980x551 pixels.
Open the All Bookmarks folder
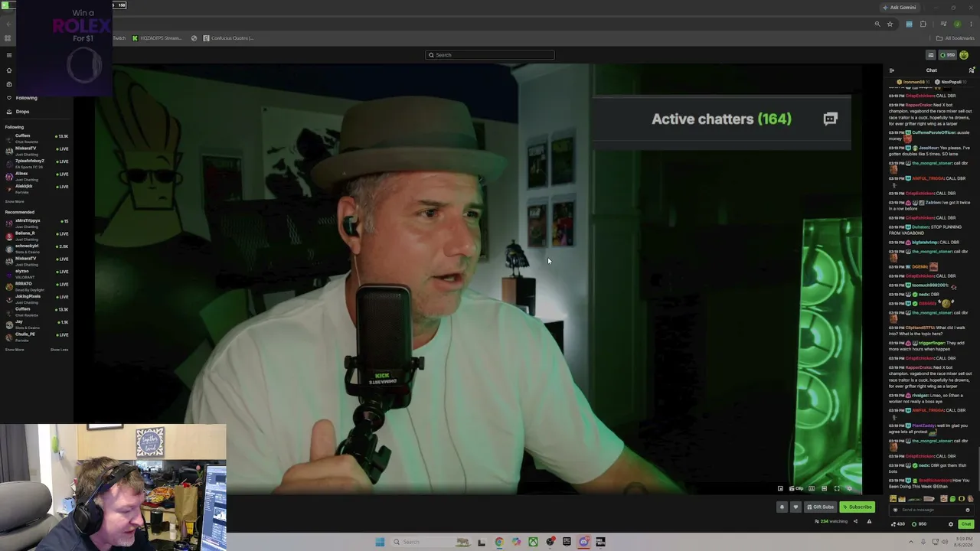point(955,38)
